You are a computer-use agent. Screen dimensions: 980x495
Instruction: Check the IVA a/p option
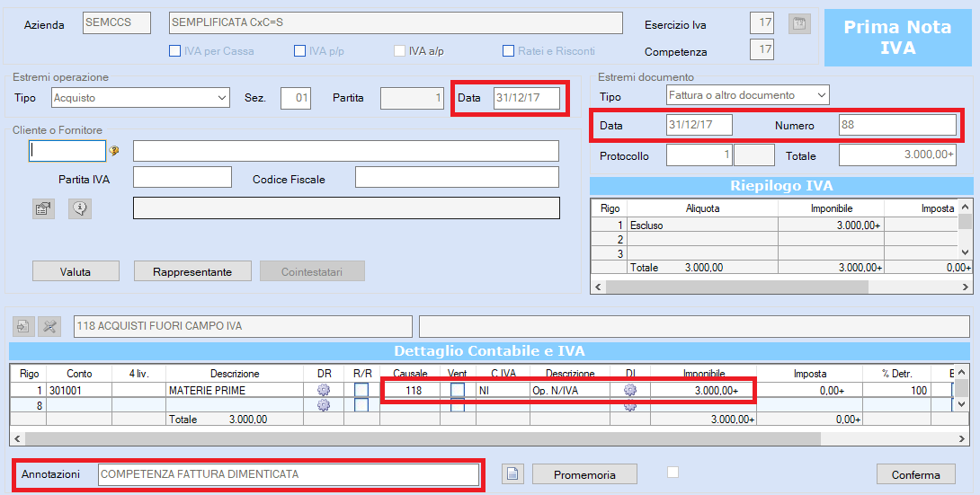tap(399, 50)
